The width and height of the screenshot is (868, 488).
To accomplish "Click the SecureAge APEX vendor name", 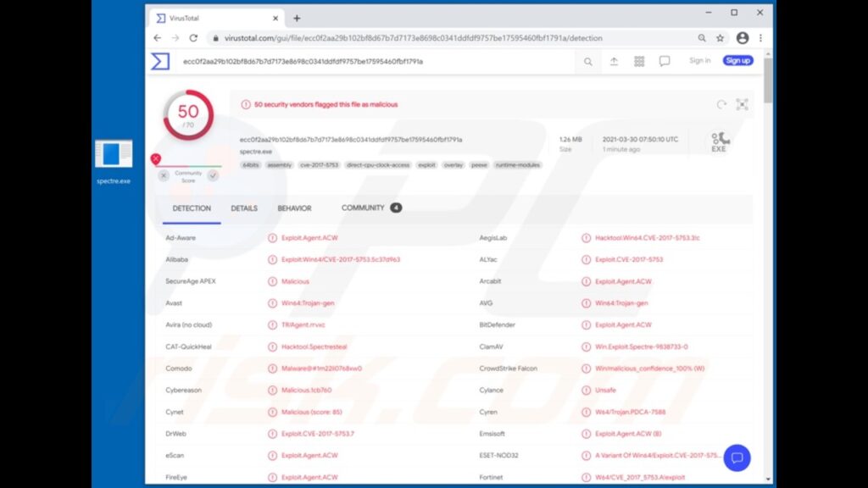I will tap(191, 281).
